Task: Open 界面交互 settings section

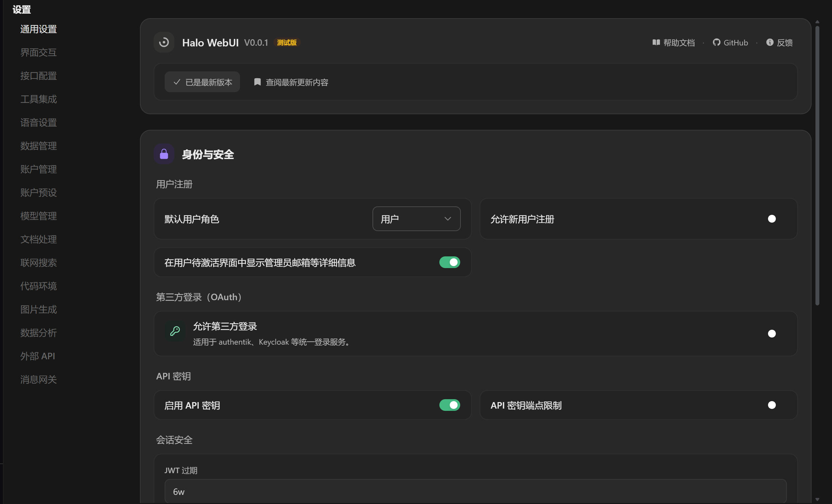Action: 39,53
